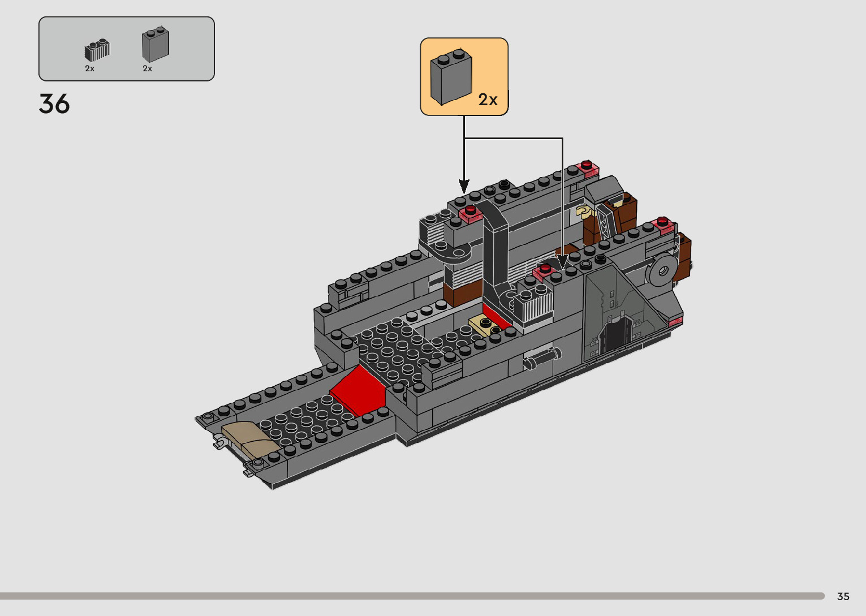Image resolution: width=866 pixels, height=616 pixels.
Task: Click page number 35
Action: (843, 596)
